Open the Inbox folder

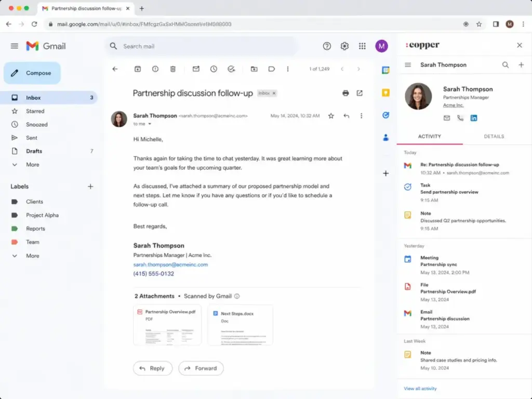click(x=49, y=98)
